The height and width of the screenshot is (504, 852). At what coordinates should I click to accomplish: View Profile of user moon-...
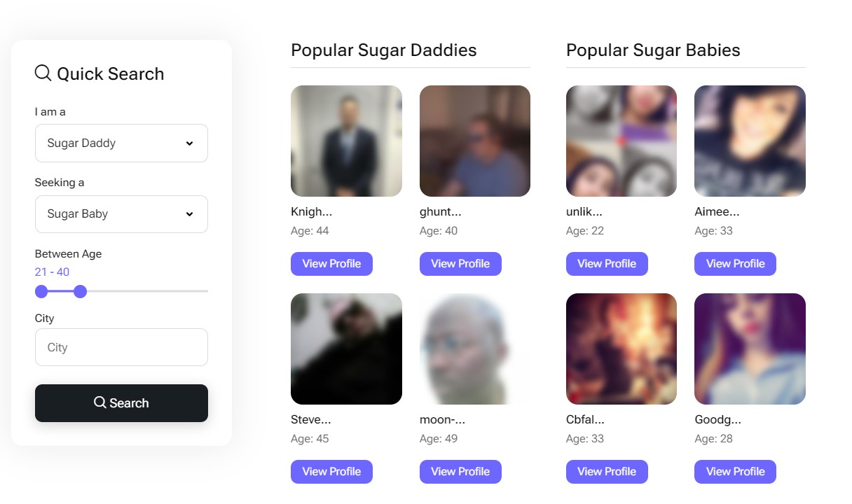[460, 472]
